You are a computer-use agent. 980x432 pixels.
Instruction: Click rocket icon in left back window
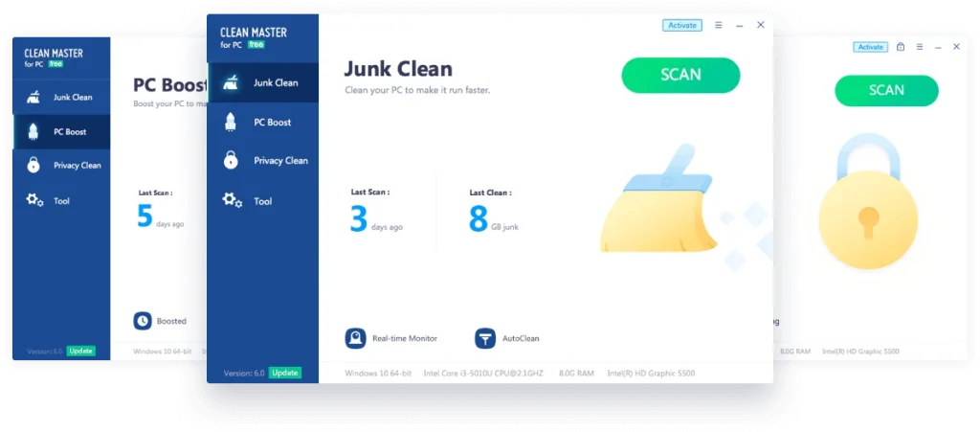[x=33, y=131]
